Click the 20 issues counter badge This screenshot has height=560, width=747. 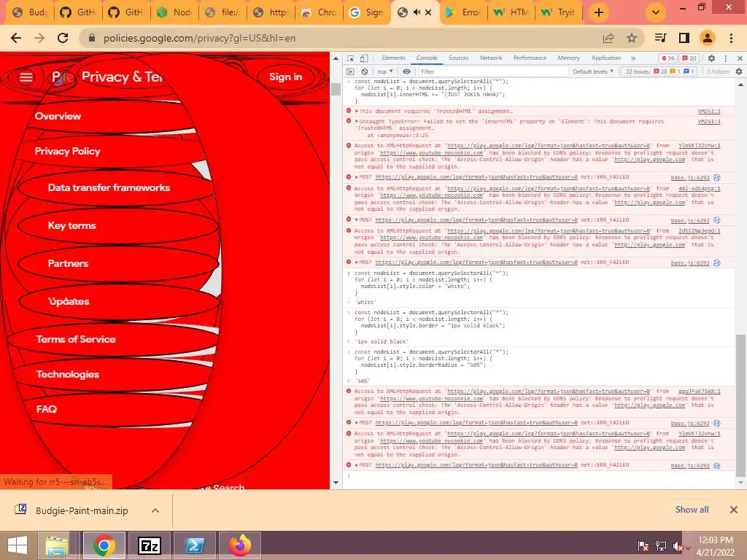pos(689,58)
